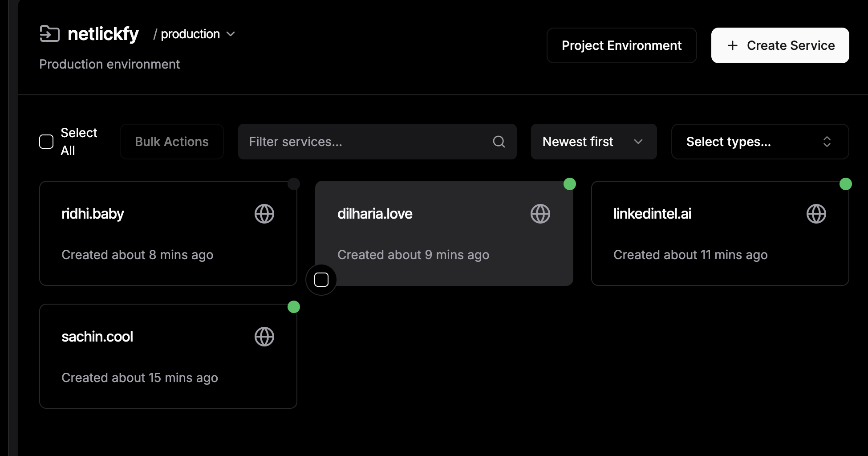The image size is (868, 456).
Task: Click the Project Environment button
Action: 621,45
